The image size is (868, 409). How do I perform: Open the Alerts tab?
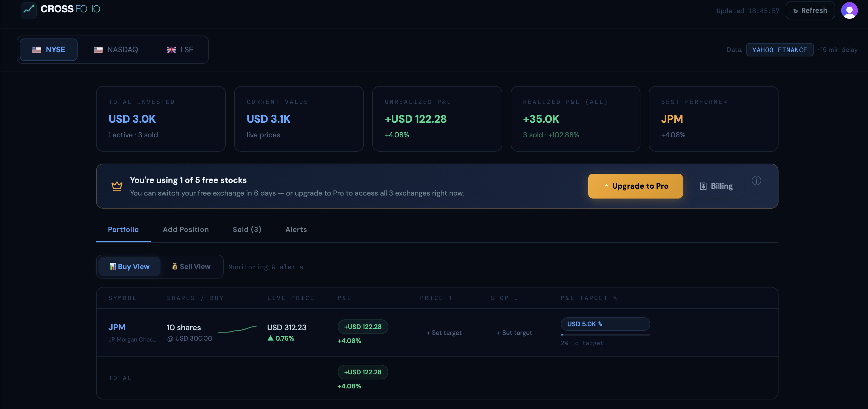click(x=296, y=230)
